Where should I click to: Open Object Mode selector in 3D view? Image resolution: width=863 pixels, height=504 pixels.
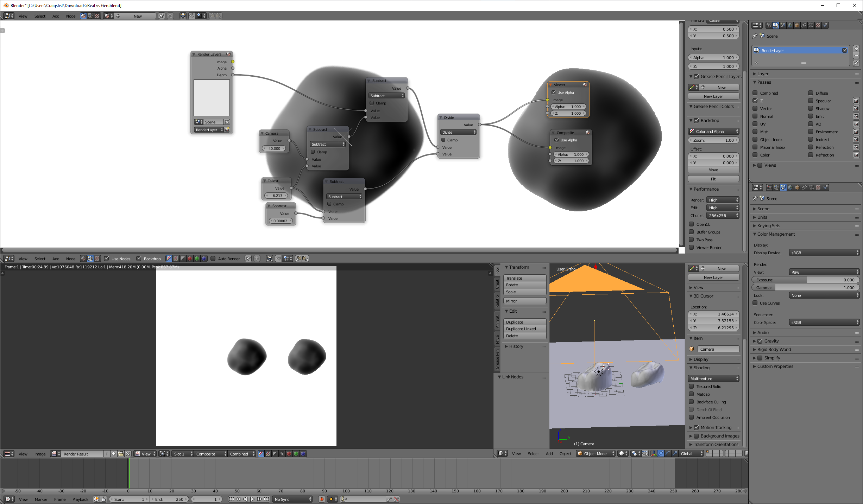(596, 453)
